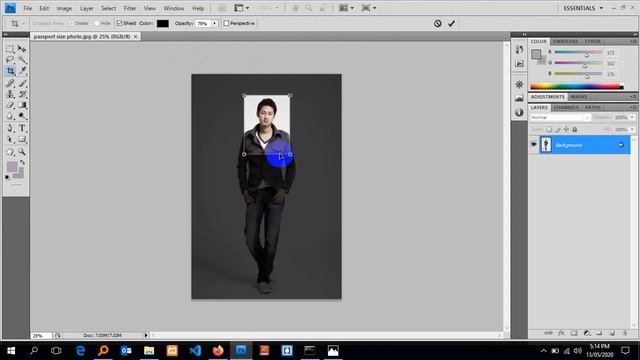640x360 pixels.
Task: Toggle Background layer visibility eye
Action: pos(533,144)
